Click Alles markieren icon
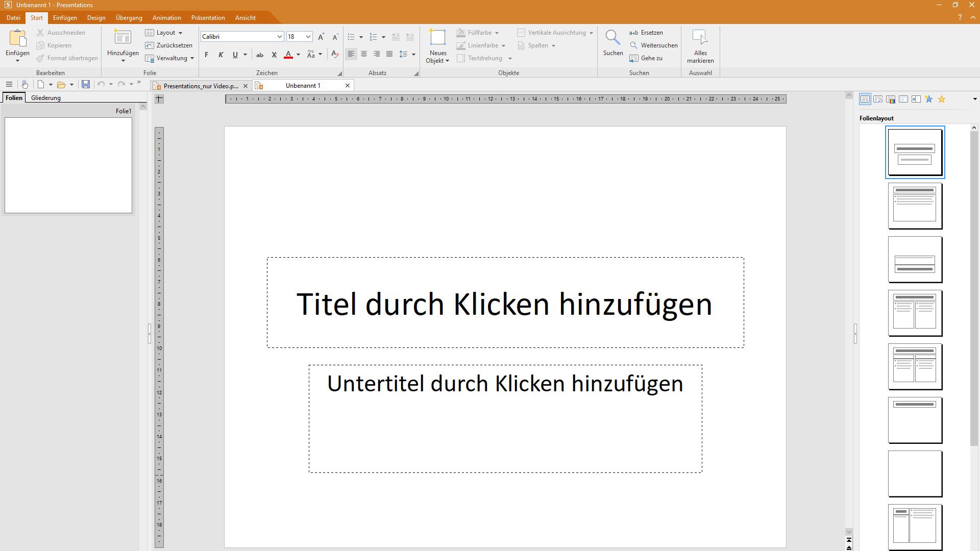 [700, 38]
